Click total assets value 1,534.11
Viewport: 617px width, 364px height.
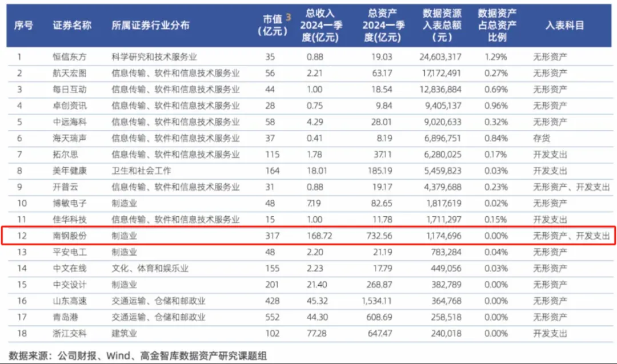point(377,301)
